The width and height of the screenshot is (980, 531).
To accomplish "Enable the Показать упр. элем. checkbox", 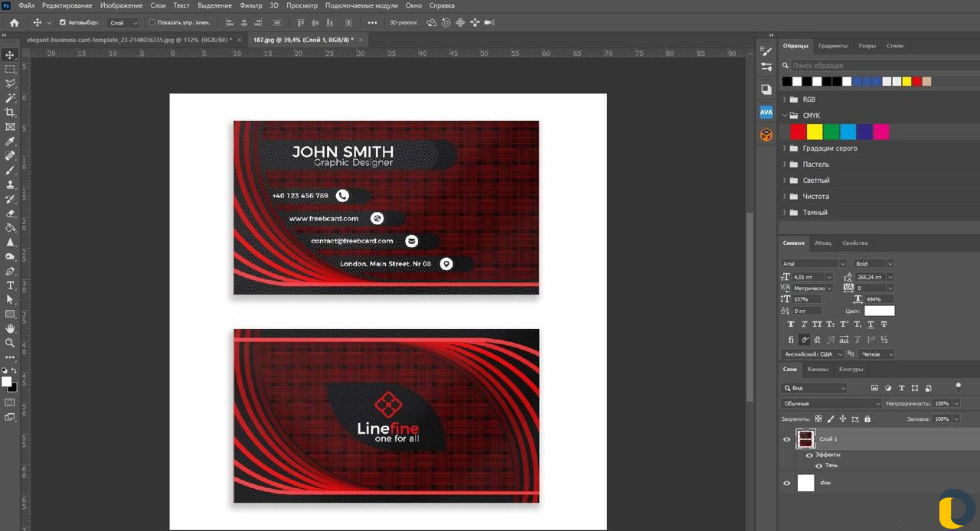I will click(152, 23).
